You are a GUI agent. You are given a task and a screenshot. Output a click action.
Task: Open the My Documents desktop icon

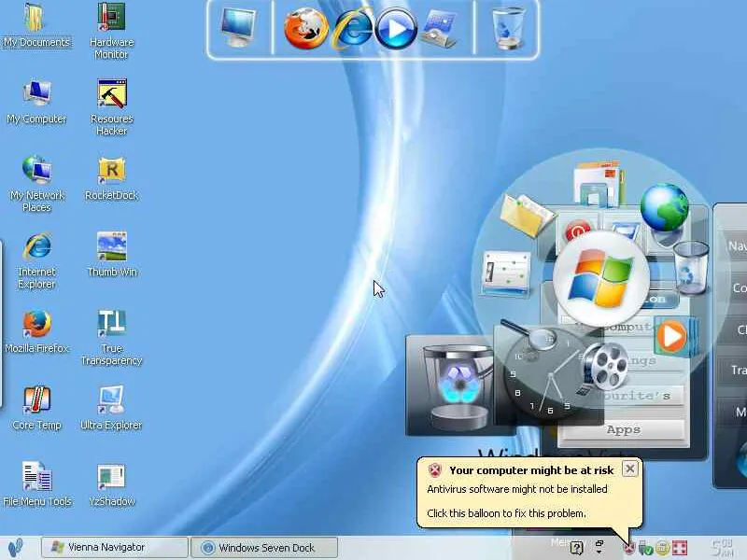click(x=36, y=26)
